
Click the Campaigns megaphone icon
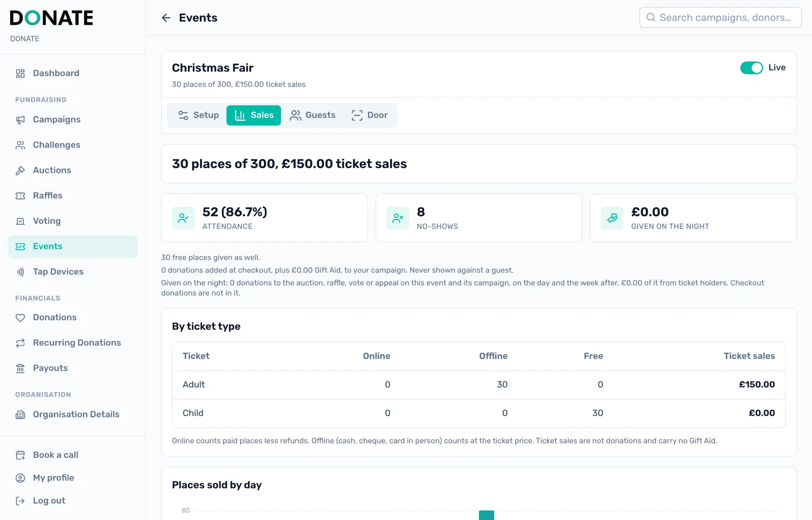click(20, 120)
